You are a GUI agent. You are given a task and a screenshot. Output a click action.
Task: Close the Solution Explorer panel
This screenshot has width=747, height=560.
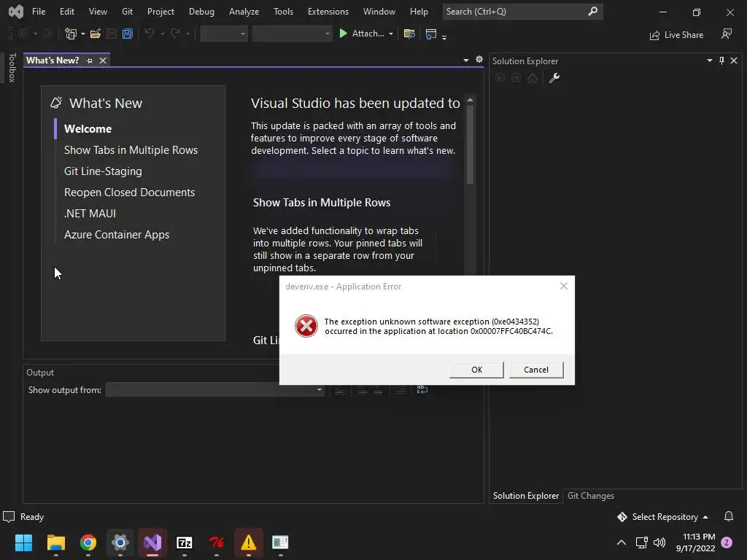coord(734,61)
